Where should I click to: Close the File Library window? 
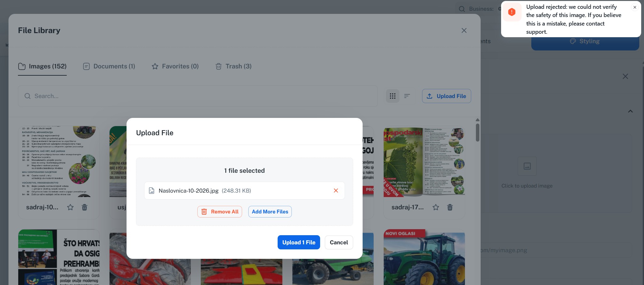(464, 31)
